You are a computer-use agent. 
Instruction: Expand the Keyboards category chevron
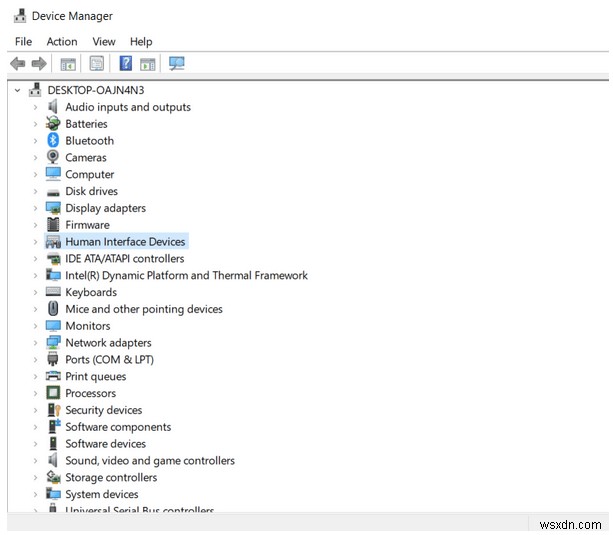tap(35, 292)
